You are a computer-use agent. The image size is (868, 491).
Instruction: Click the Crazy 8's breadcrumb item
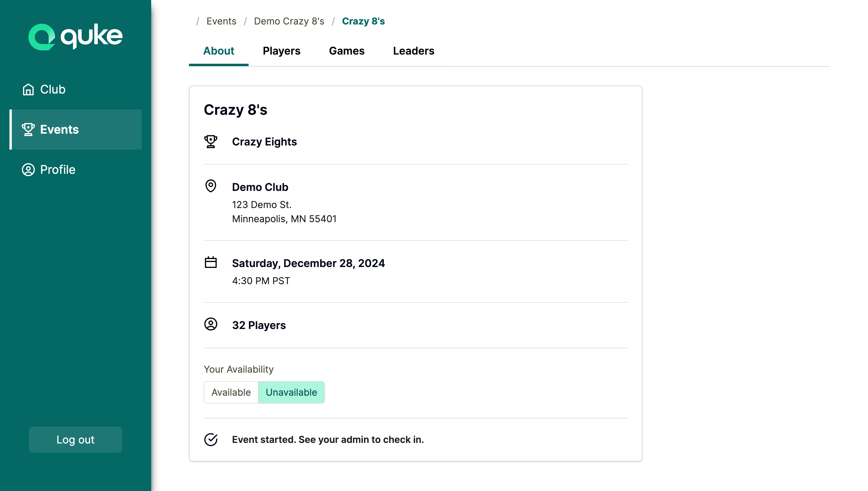click(x=363, y=21)
